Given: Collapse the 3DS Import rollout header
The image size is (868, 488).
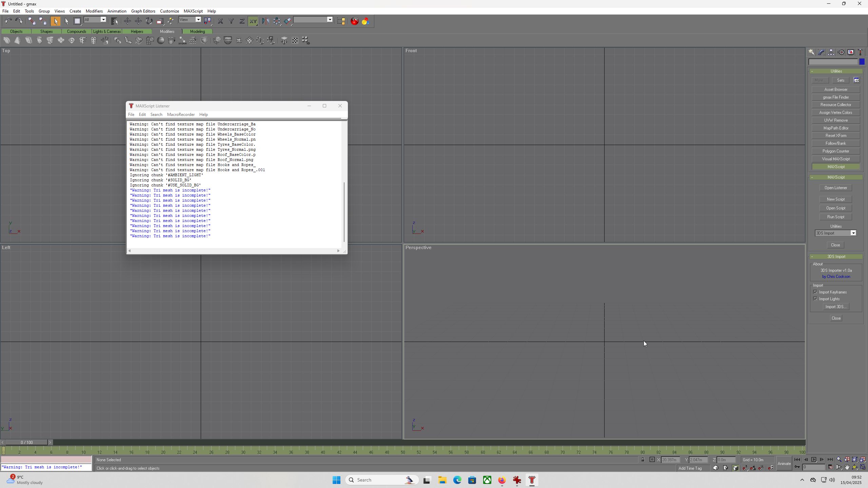Looking at the screenshot, I should click(x=836, y=257).
